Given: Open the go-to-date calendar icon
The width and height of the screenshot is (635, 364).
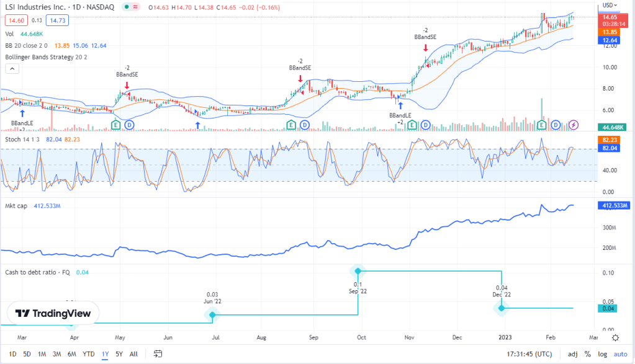Looking at the screenshot, I should (x=158, y=354).
